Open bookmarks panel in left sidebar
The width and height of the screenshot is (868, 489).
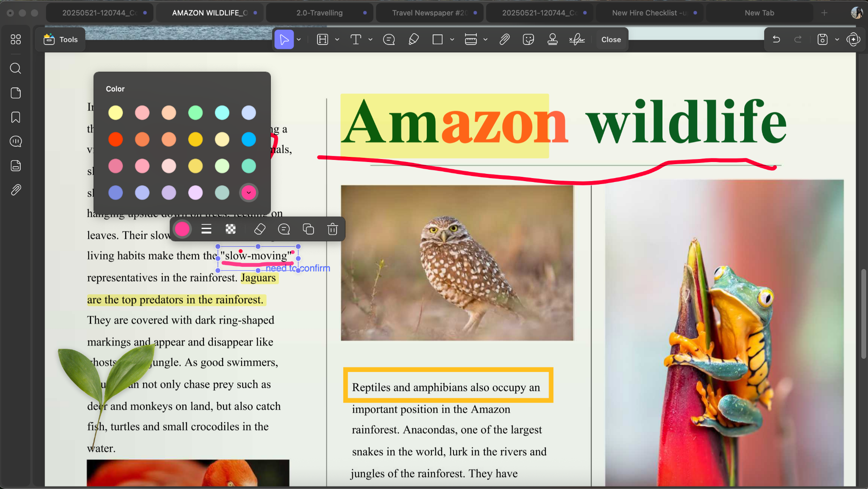click(16, 117)
